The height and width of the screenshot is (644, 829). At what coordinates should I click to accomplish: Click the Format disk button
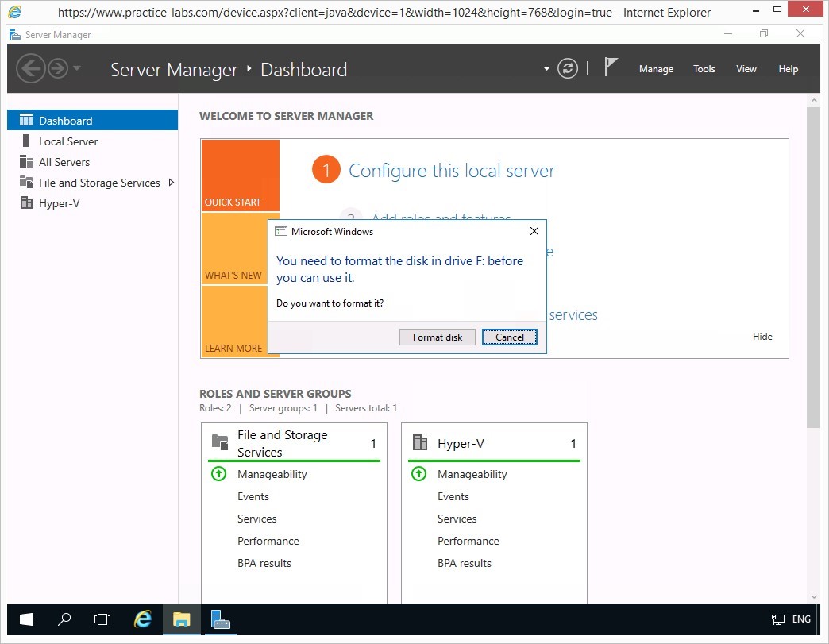click(x=437, y=337)
